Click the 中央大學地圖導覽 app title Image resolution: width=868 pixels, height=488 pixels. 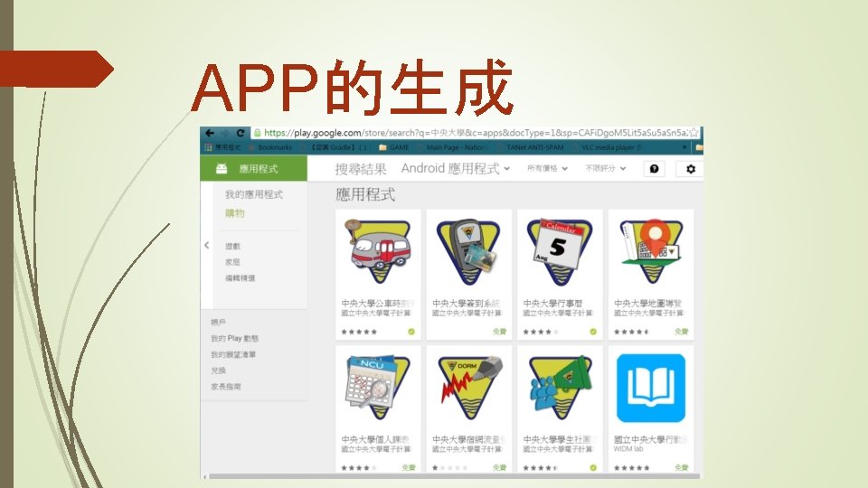647,304
